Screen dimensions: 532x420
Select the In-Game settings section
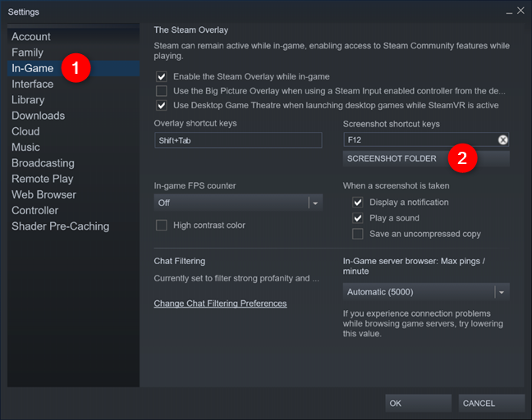point(73,68)
